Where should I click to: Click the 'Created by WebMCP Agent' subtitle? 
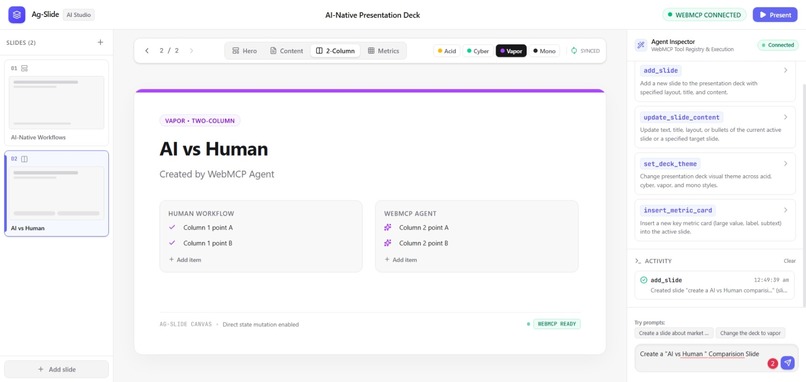click(217, 174)
